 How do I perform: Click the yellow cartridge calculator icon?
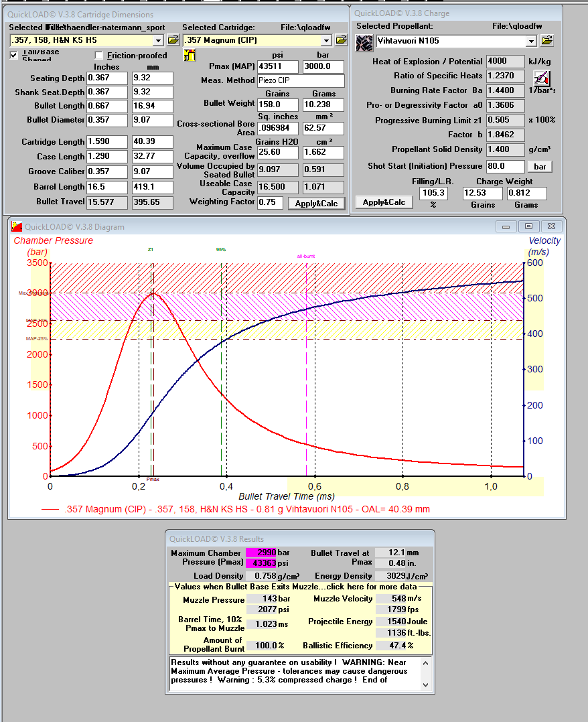click(190, 56)
